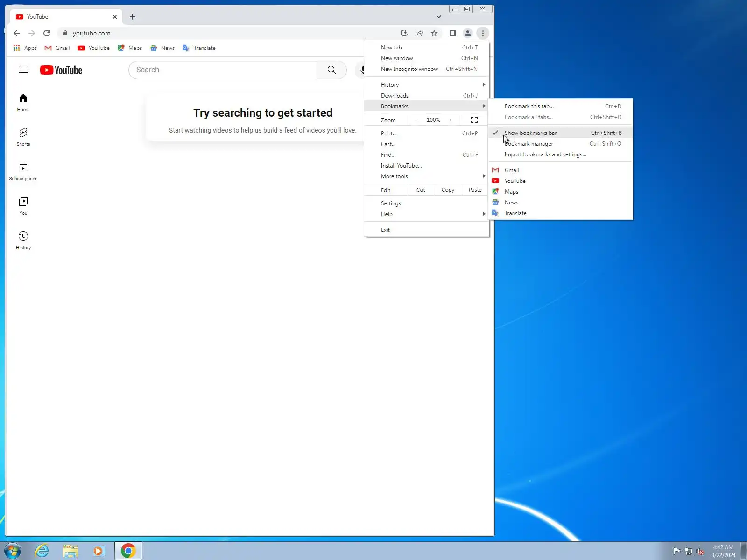This screenshot has height=560, width=747.
Task: Open YouTube from the bookmarks submenu
Action: click(560, 181)
